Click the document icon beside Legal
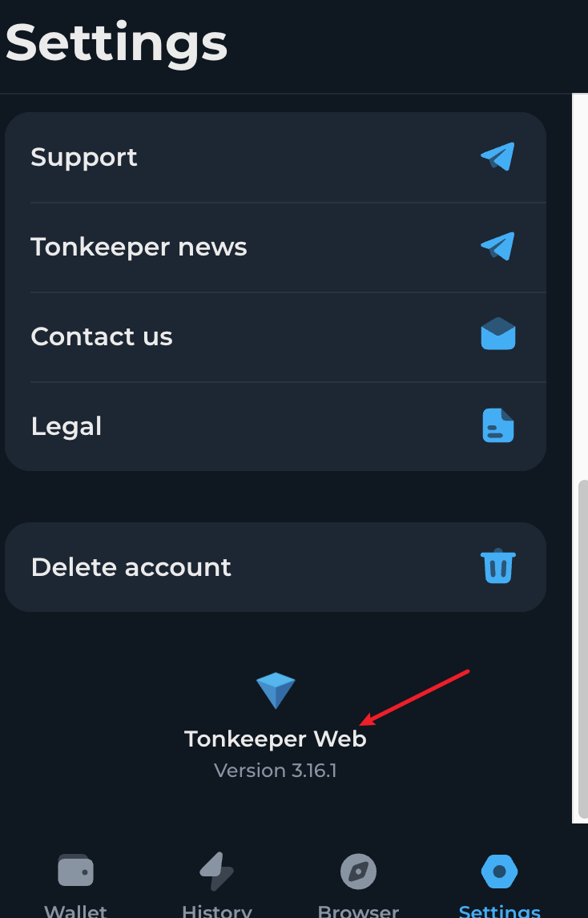Screen dimensions: 588x918 (x=498, y=425)
